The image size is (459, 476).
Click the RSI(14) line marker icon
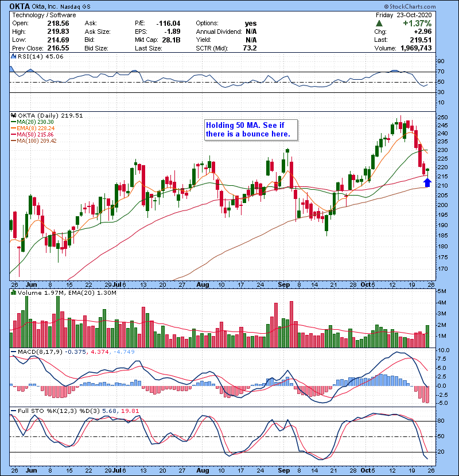coord(13,57)
